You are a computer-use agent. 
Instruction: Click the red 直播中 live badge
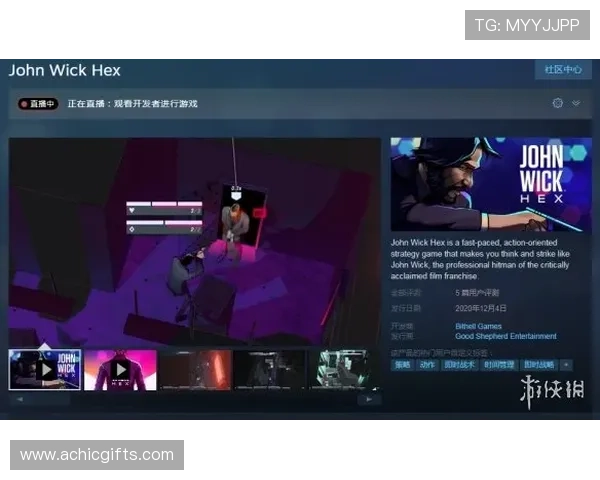coord(39,104)
